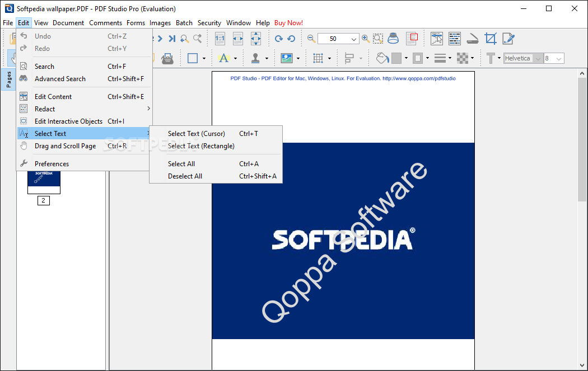Screen dimensions: 588x371
Task: Click the gray fill color swatch
Action: (396, 58)
